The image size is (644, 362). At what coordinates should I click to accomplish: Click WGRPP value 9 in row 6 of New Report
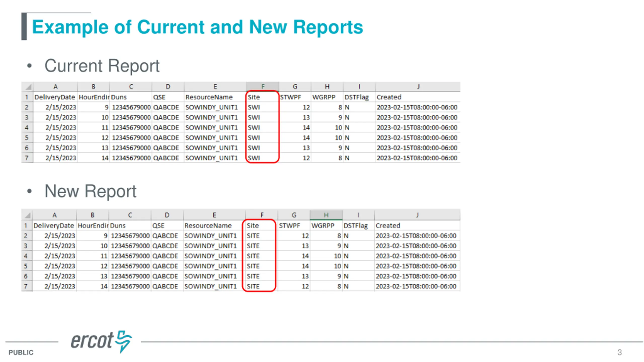click(326, 276)
